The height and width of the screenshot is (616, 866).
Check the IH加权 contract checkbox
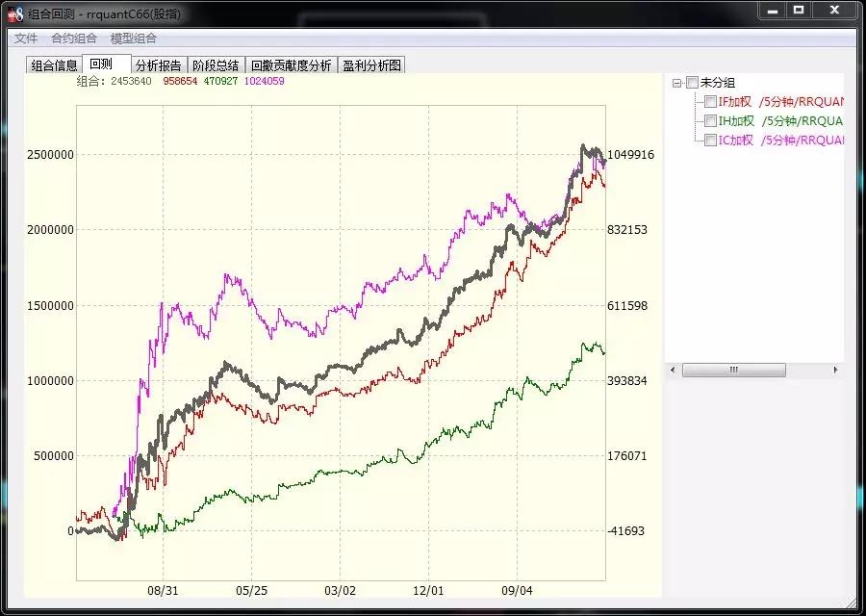(x=710, y=120)
